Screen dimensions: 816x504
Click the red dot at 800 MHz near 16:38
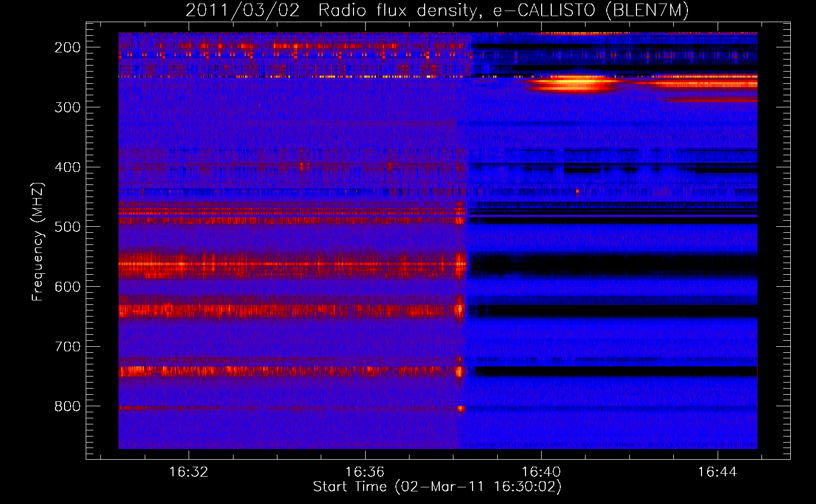[x=460, y=408]
